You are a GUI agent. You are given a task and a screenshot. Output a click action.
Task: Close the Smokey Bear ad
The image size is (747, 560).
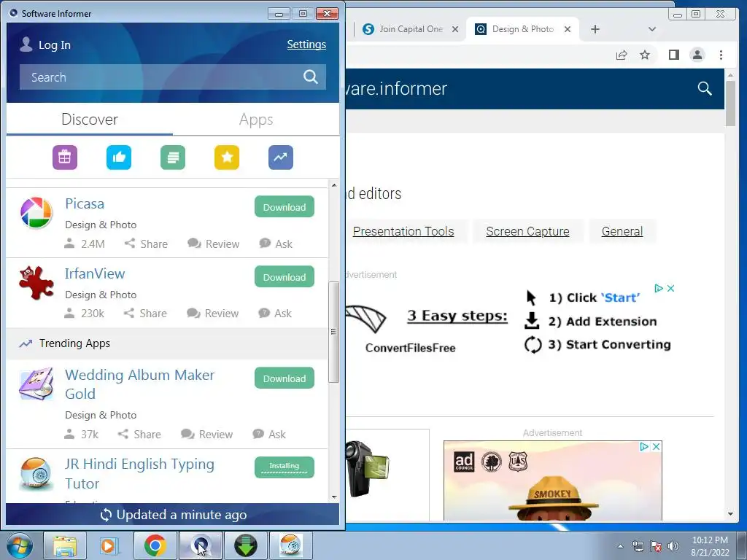coord(656,447)
